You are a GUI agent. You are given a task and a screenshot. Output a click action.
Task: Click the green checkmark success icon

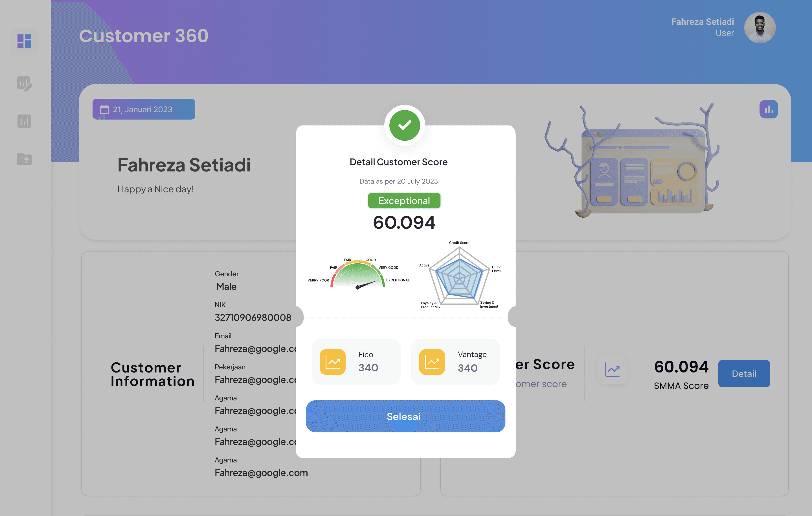coord(404,125)
